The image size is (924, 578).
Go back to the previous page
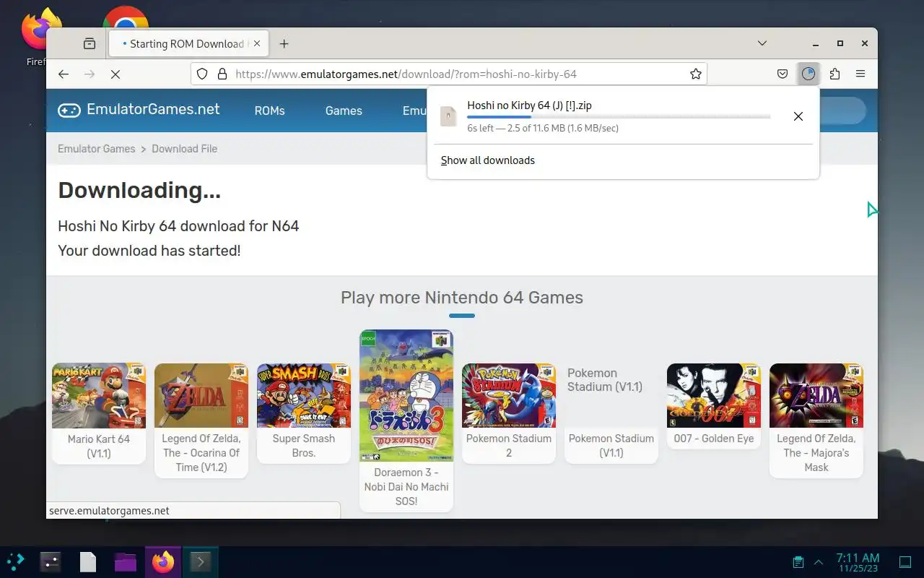[64, 74]
